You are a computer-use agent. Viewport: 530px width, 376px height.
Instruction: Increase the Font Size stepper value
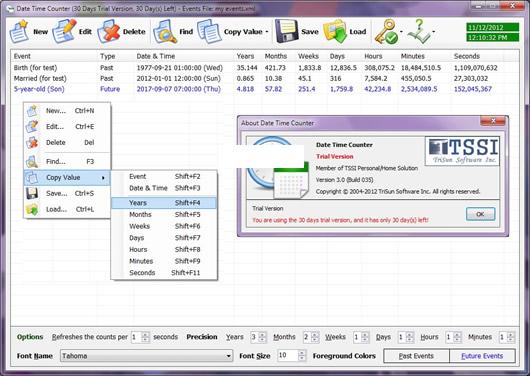pos(302,353)
